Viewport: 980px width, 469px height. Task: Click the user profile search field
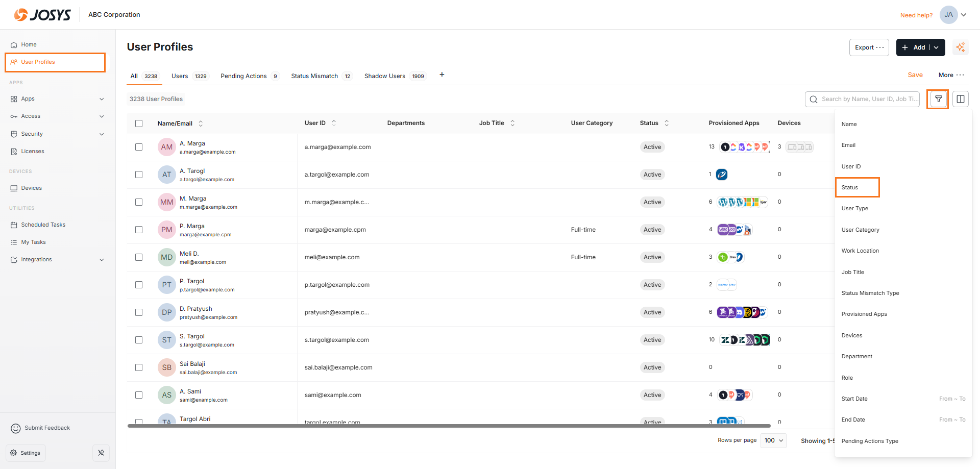(x=868, y=99)
